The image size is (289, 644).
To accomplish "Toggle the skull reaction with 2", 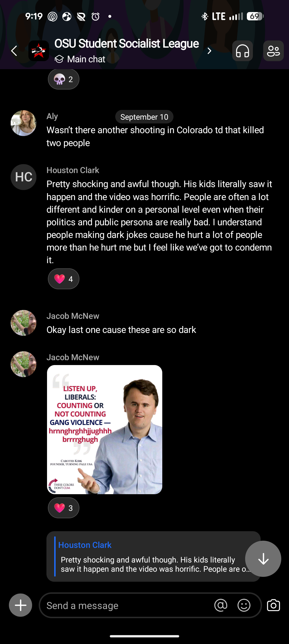I will point(63,79).
